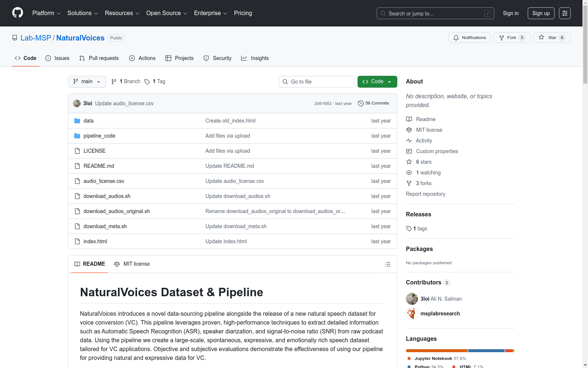Click the Jupyter Notebook orange language bar segment

tap(437, 351)
